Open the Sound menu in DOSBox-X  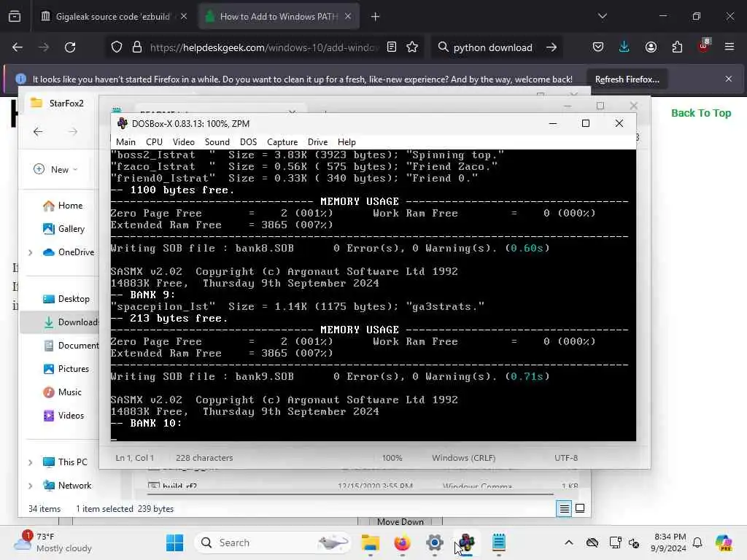(217, 142)
